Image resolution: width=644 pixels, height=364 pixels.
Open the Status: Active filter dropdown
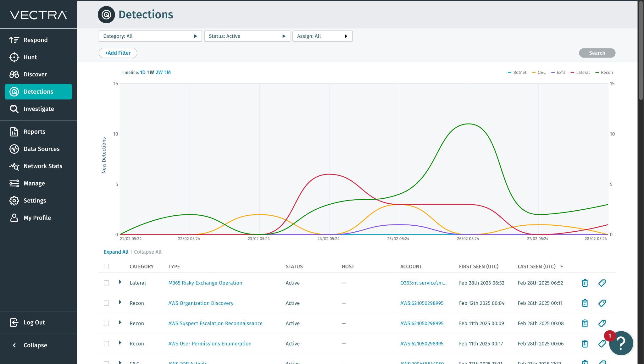[x=247, y=36]
